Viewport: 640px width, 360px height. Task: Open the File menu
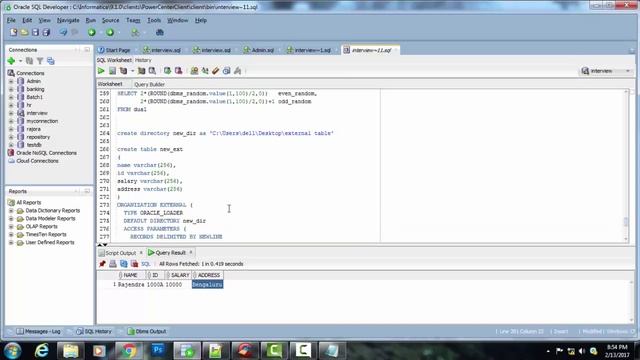[11, 20]
